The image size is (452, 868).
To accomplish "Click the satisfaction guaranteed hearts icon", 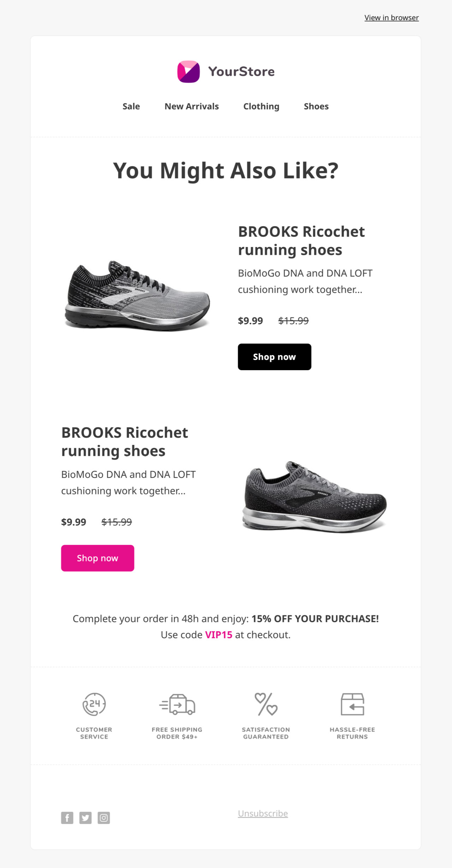I will click(x=266, y=704).
